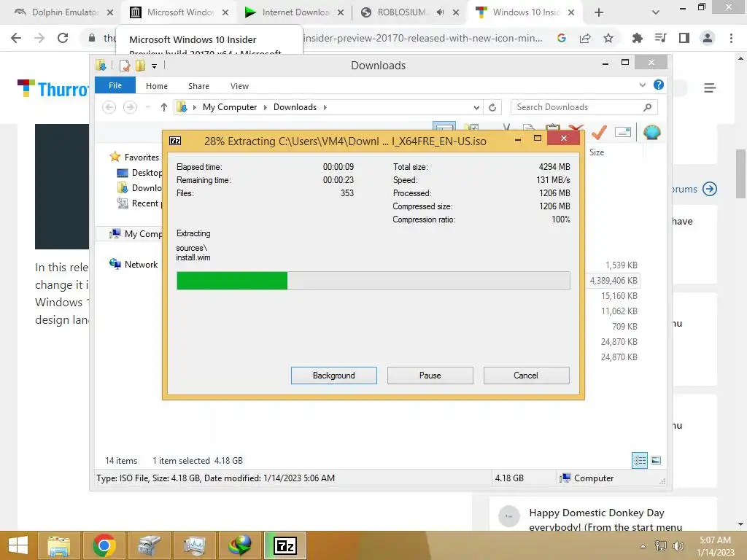This screenshot has width=747, height=560.
Task: Open the File ribbon tab
Action: tap(115, 85)
